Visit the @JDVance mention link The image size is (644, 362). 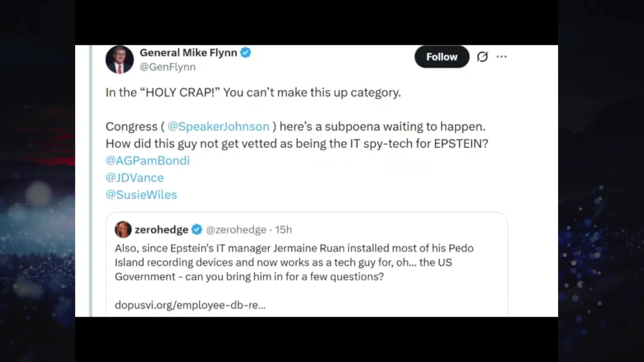pyautogui.click(x=134, y=178)
